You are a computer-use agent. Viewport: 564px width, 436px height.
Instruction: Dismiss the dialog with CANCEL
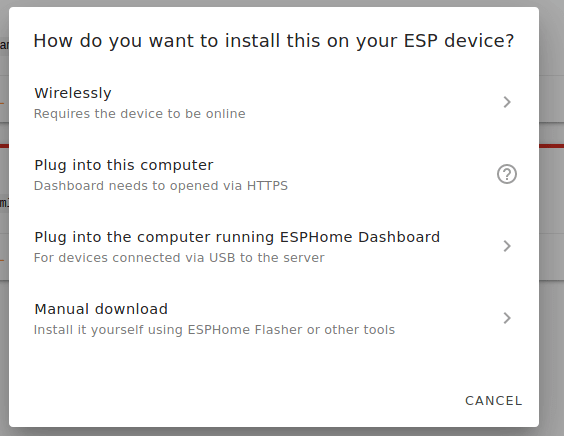click(494, 401)
